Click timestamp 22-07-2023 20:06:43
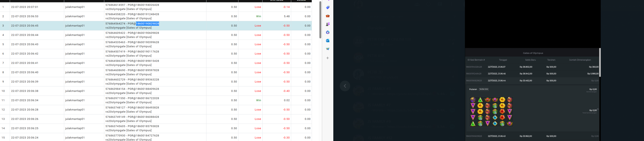The image size is (644, 141). point(25,44)
